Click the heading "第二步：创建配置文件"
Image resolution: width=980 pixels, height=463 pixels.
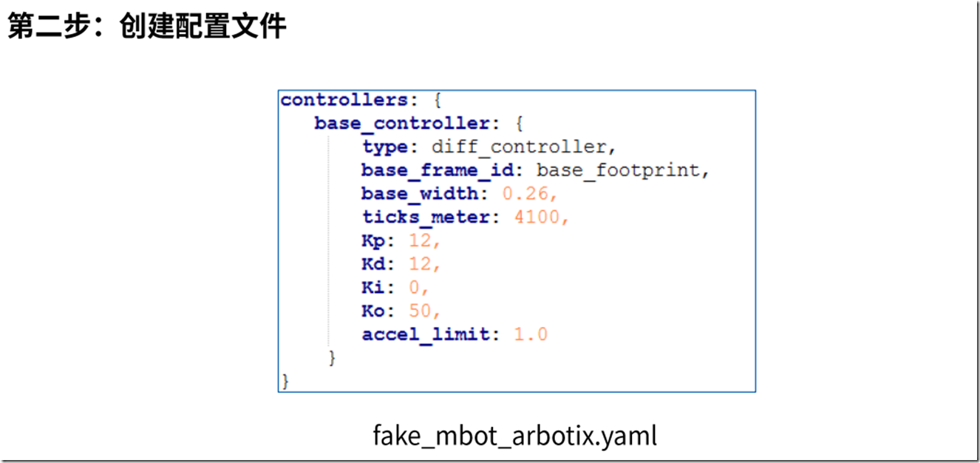click(146, 27)
